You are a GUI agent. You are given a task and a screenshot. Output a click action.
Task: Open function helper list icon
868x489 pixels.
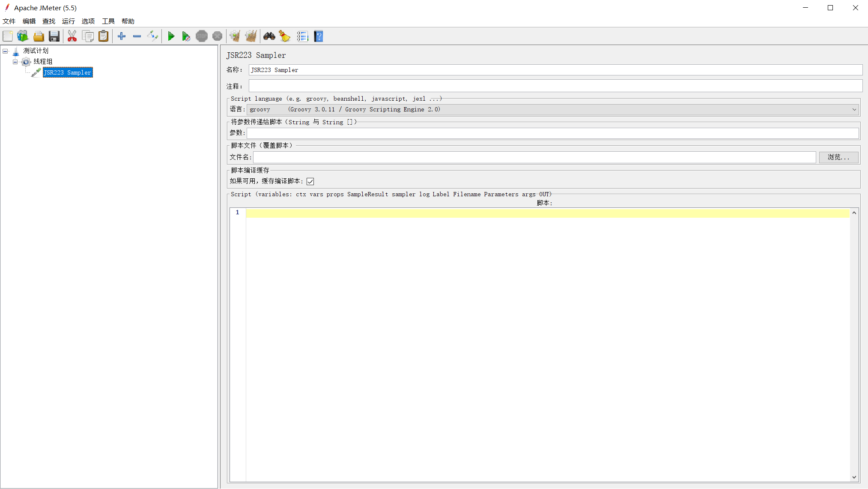(x=303, y=36)
